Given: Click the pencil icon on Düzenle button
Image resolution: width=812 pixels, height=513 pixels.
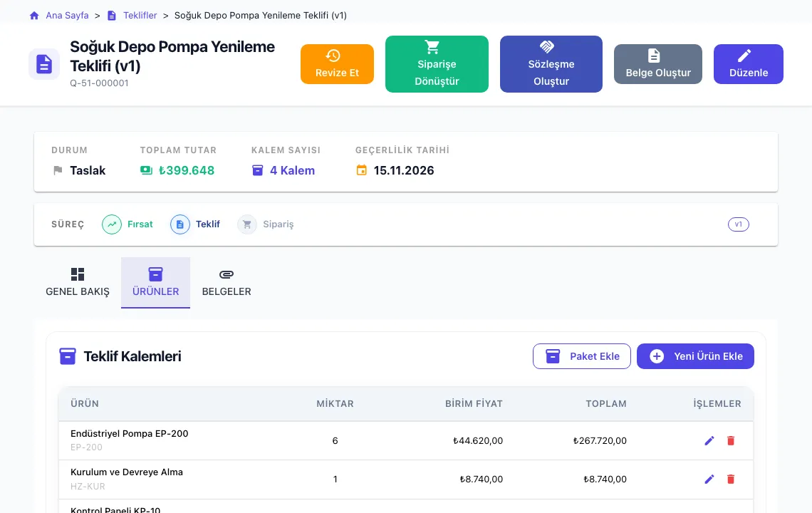Looking at the screenshot, I should 744,56.
